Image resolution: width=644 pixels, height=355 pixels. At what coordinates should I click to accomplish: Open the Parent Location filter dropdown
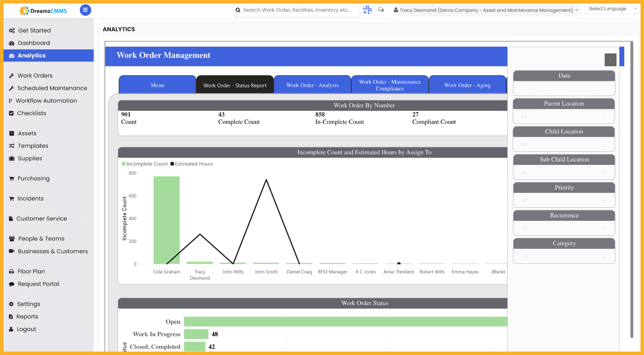(564, 117)
